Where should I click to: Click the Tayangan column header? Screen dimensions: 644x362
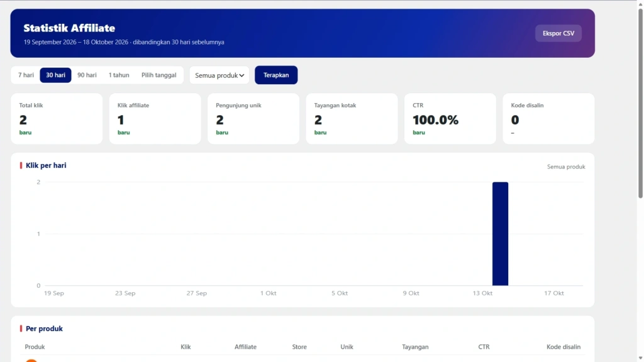pyautogui.click(x=415, y=347)
